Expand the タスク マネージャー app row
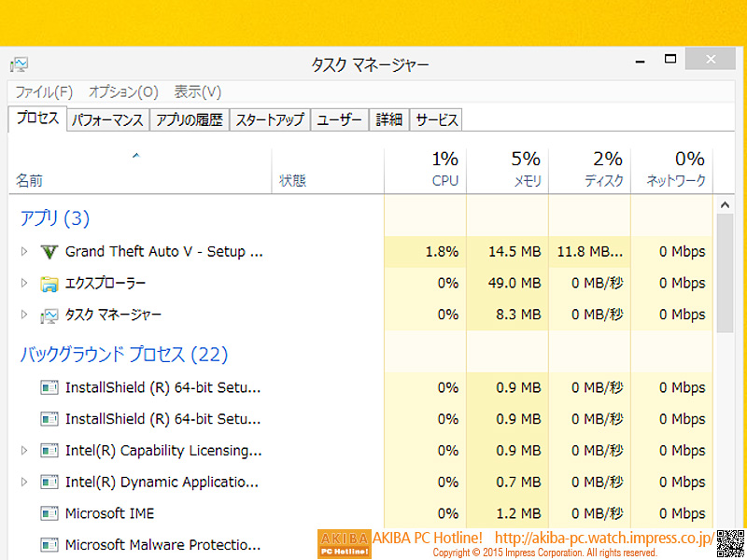 (24, 315)
